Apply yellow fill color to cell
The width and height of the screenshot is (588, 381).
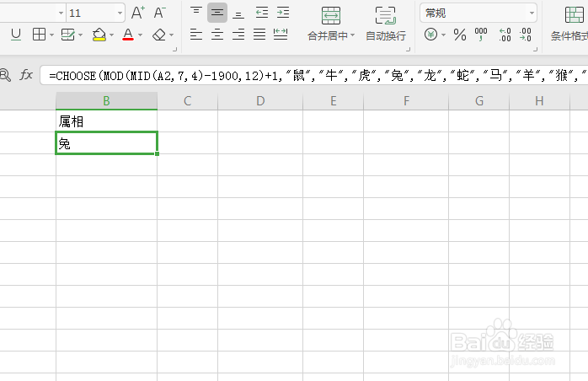click(x=99, y=35)
